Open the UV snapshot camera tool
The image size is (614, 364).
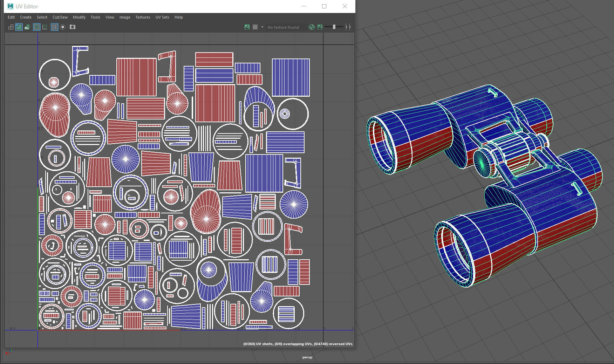click(x=72, y=27)
